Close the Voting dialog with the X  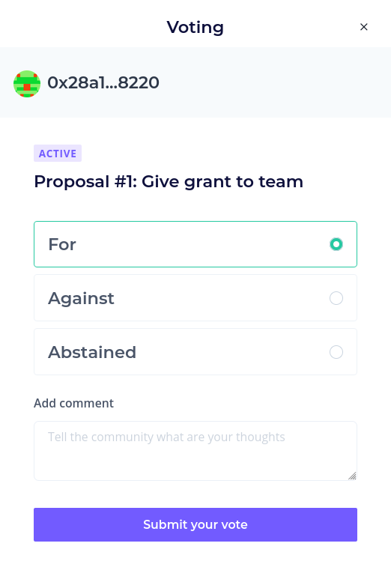click(363, 27)
